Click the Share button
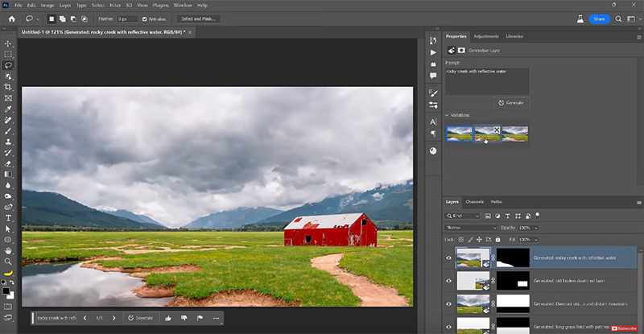The height and width of the screenshot is (334, 644). [599, 19]
